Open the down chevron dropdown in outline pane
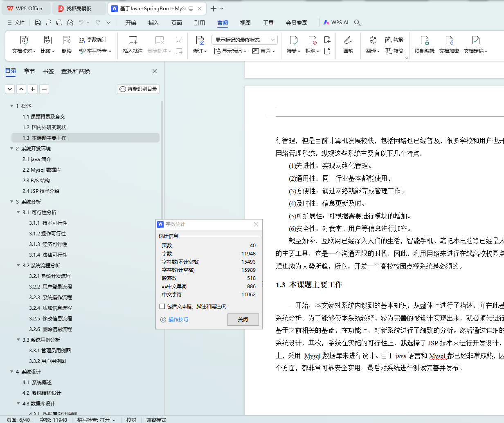The image size is (504, 423). (x=10, y=89)
